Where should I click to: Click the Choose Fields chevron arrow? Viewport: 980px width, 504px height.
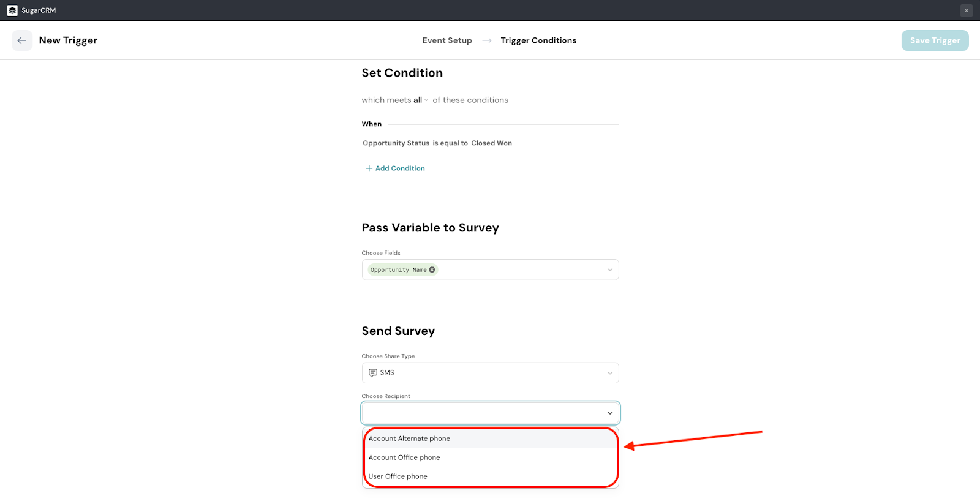609,270
